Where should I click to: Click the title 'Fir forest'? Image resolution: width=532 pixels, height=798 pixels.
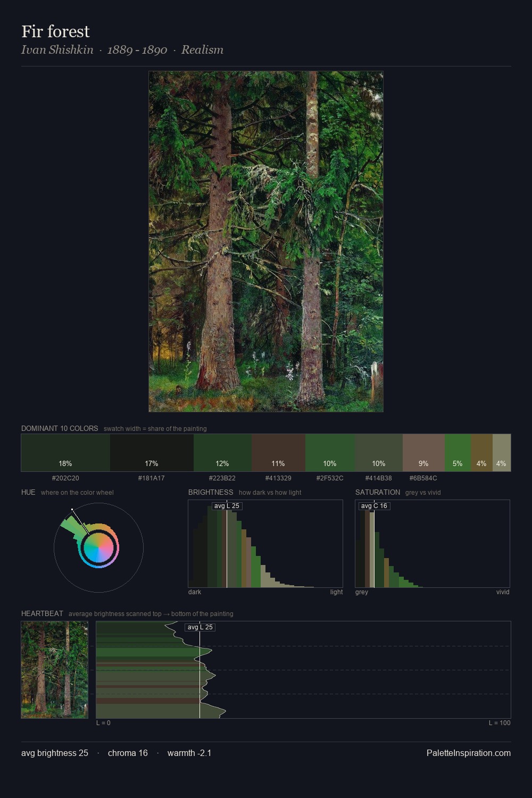[55, 31]
